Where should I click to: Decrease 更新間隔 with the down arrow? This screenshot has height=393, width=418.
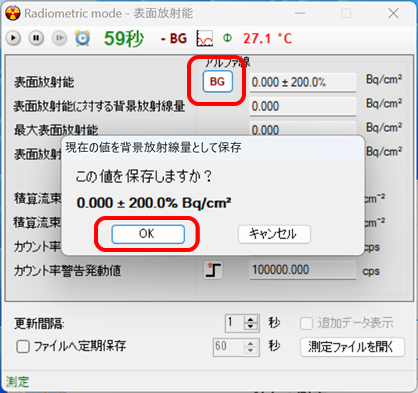251,327
